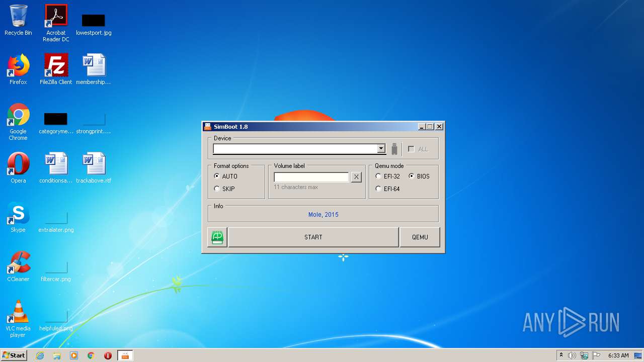
Task: Click the Action Center flag tray icon
Action: pos(597,355)
